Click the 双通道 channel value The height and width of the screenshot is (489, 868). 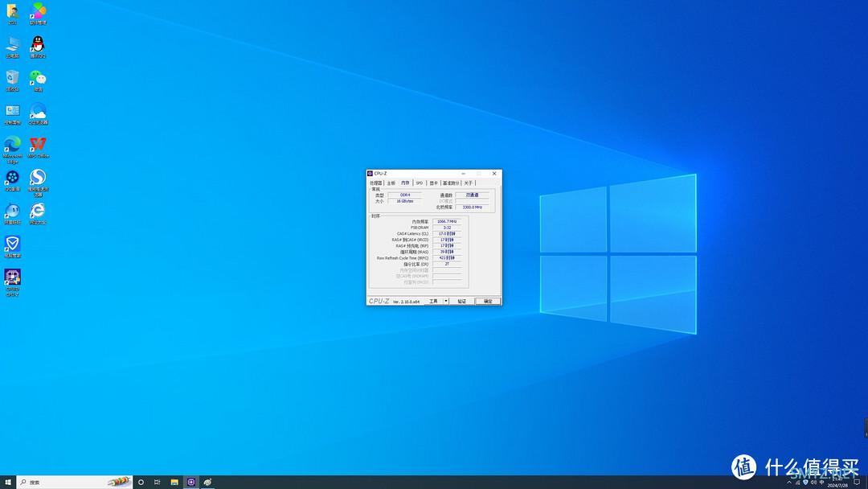(x=473, y=195)
